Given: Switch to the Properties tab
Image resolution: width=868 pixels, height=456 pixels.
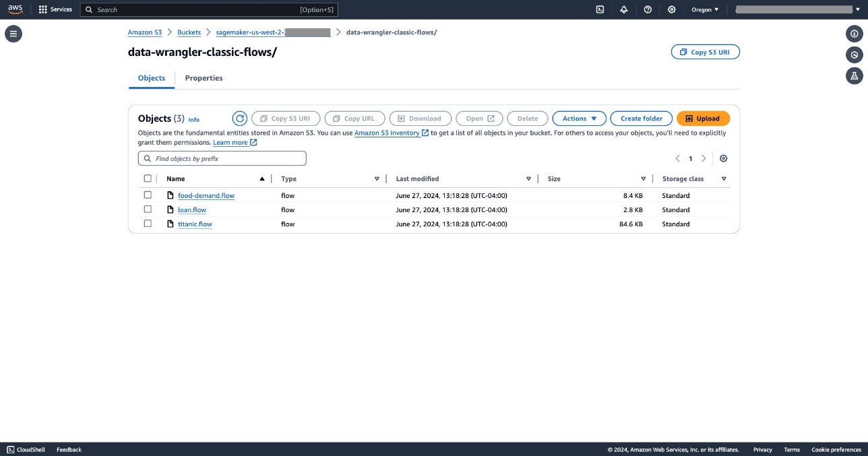Looking at the screenshot, I should pos(204,78).
